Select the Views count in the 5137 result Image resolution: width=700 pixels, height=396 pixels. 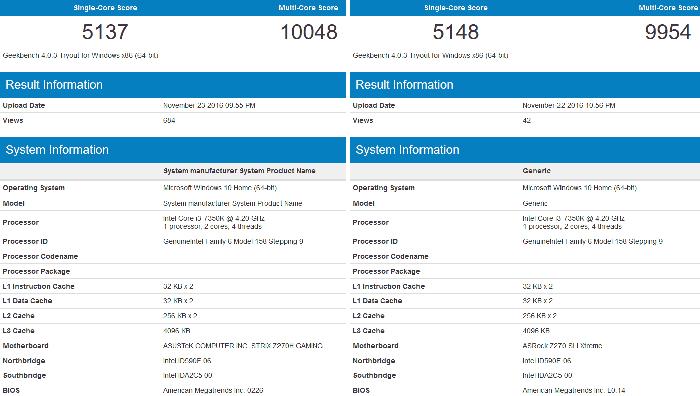coord(169,121)
